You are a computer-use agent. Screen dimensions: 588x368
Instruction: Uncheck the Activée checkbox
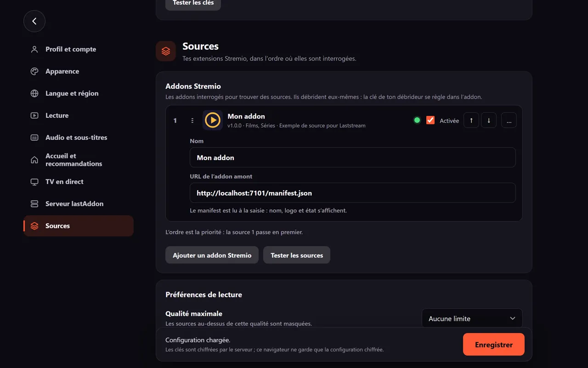click(x=430, y=120)
